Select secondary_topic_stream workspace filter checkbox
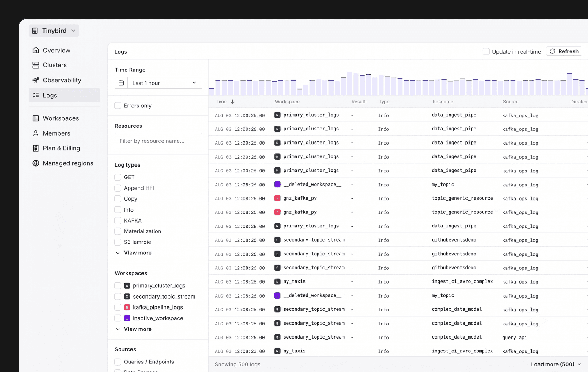This screenshot has width=588, height=372. 118,296
